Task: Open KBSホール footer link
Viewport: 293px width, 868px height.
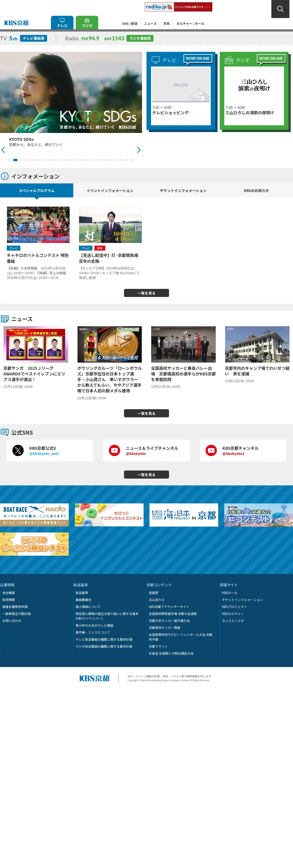Action: [x=230, y=593]
